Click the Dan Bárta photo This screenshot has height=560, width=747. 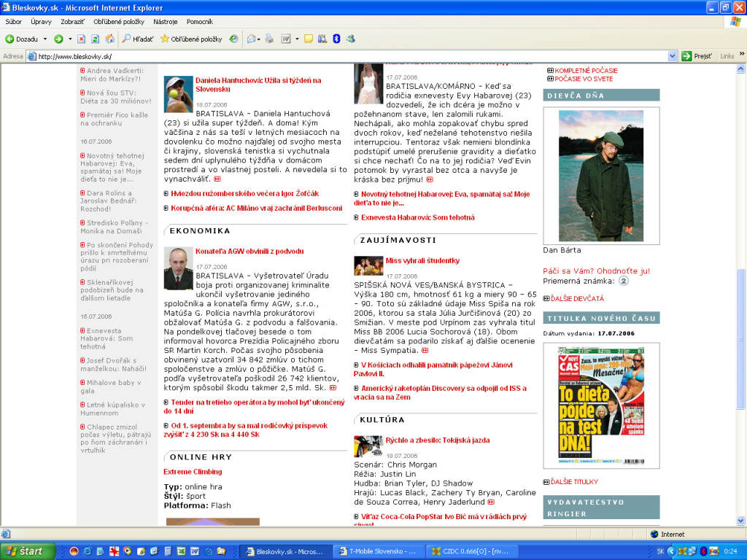601,176
